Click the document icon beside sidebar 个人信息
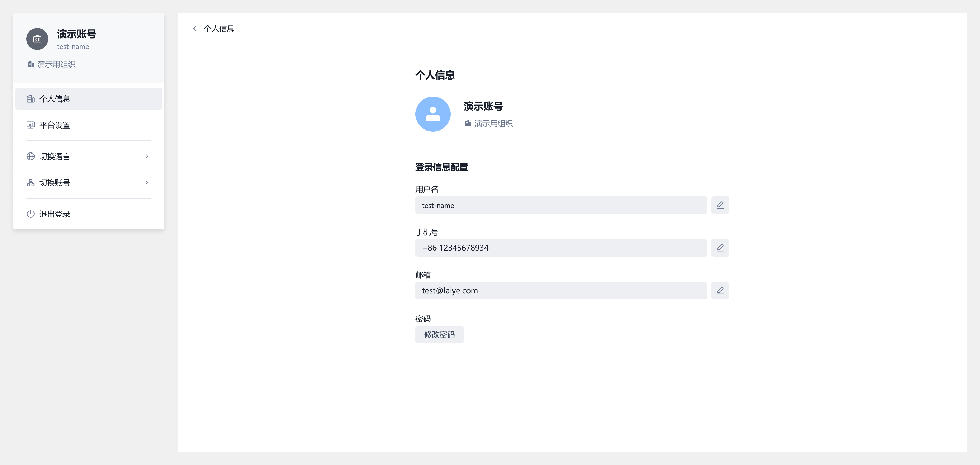 coord(30,99)
